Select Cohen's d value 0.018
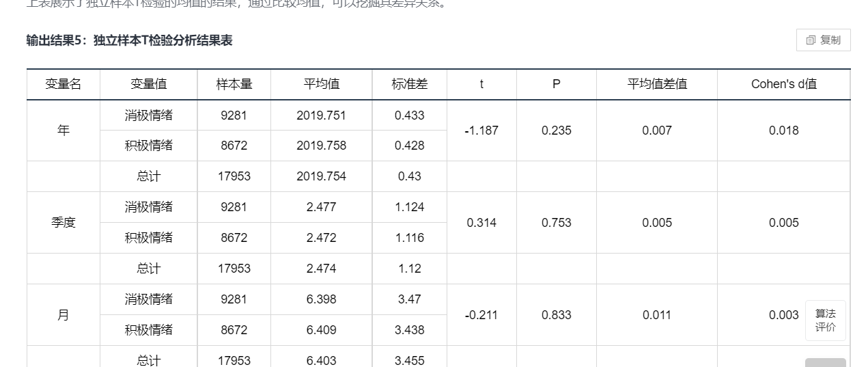Viewport: 868px width, 367px height. coord(784,131)
